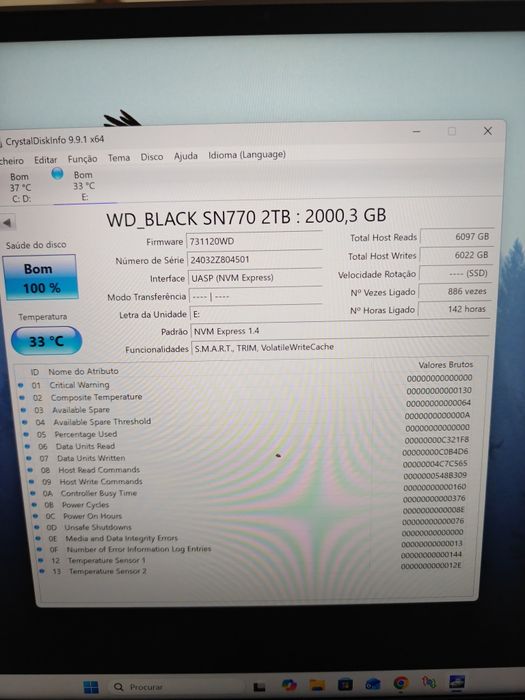
Task: Click the Nº Vezes Ligado value 886 vezes
Action: tap(455, 291)
